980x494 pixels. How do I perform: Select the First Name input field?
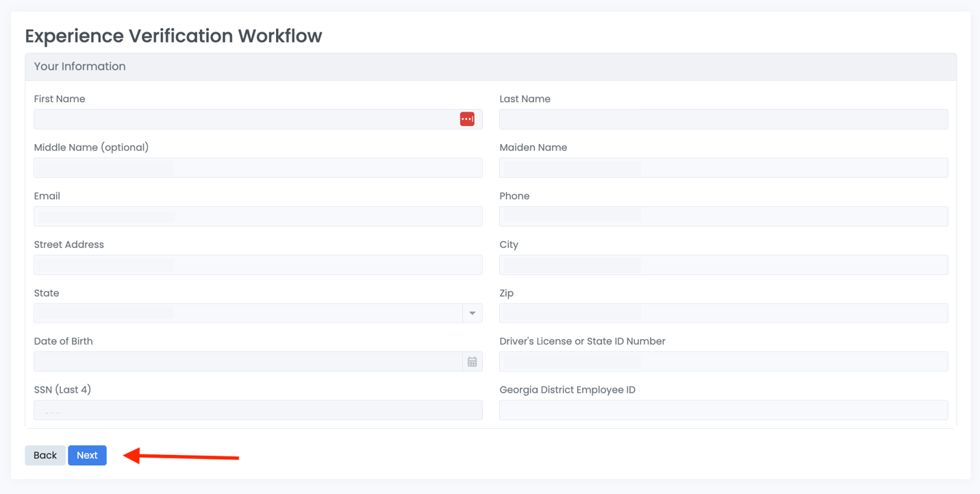click(240, 119)
